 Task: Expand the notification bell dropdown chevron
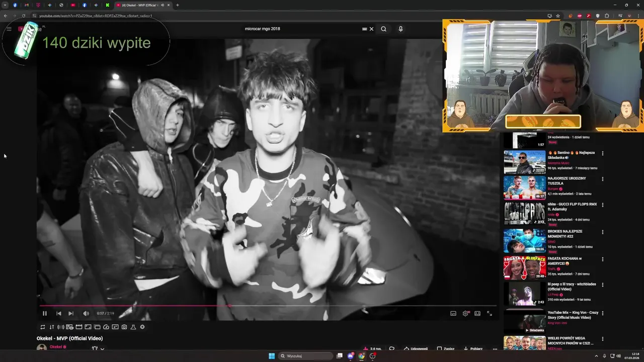point(102,348)
